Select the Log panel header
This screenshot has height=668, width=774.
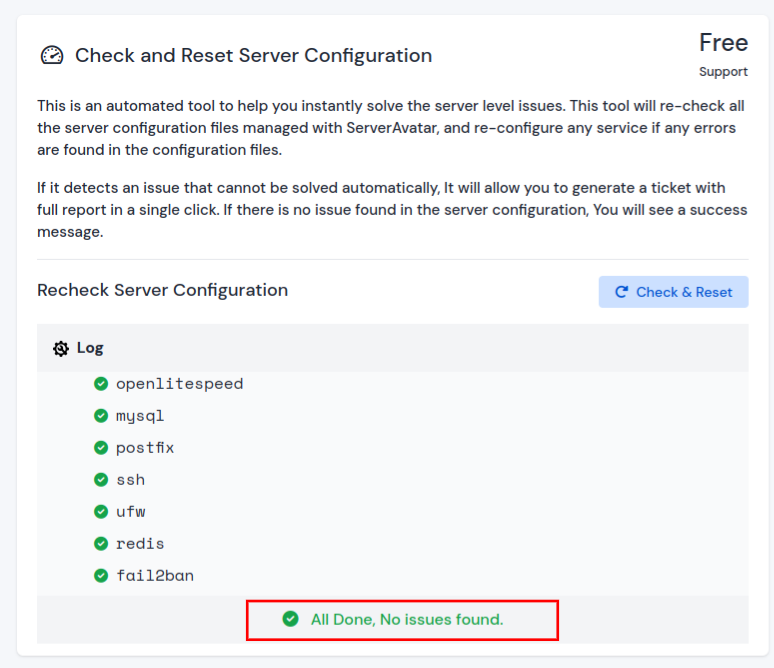pyautogui.click(x=392, y=348)
